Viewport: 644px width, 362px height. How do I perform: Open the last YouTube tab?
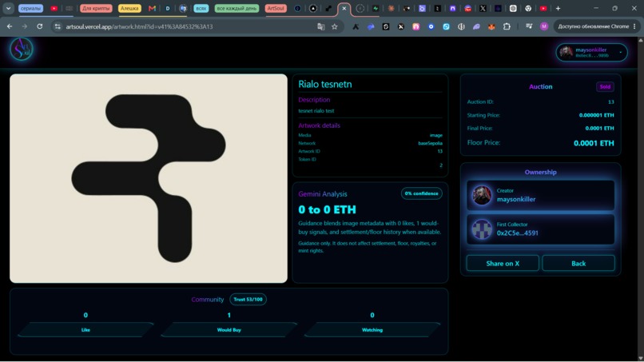pos(543,8)
